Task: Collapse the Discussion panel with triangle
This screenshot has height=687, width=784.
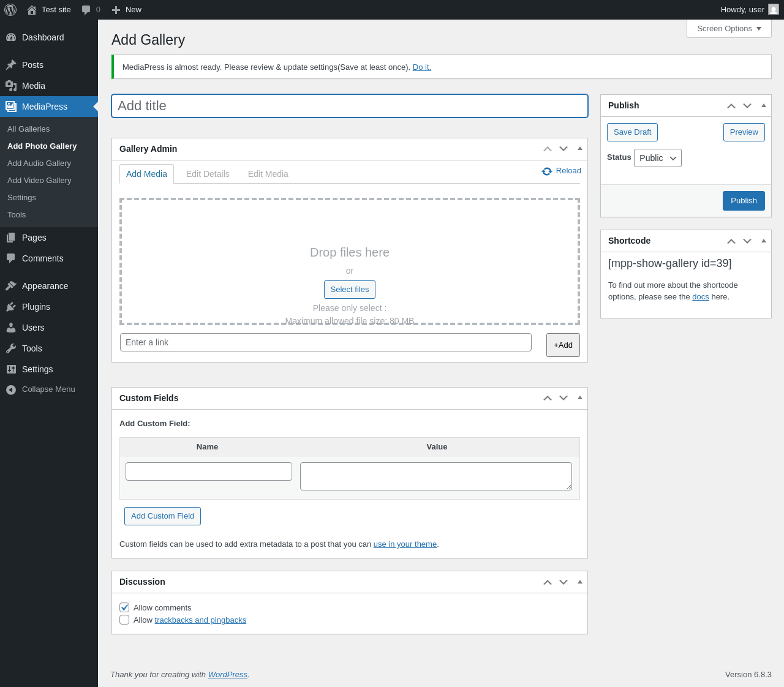Action: tap(580, 582)
